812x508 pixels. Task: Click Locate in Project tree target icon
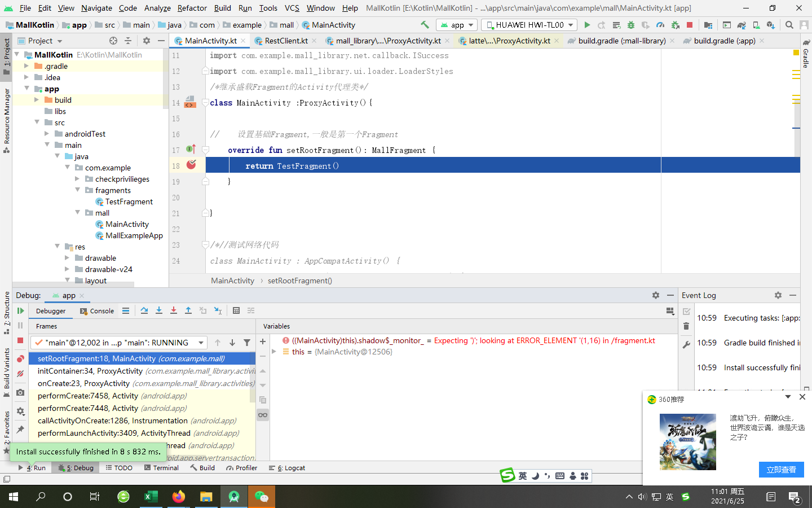(113, 41)
